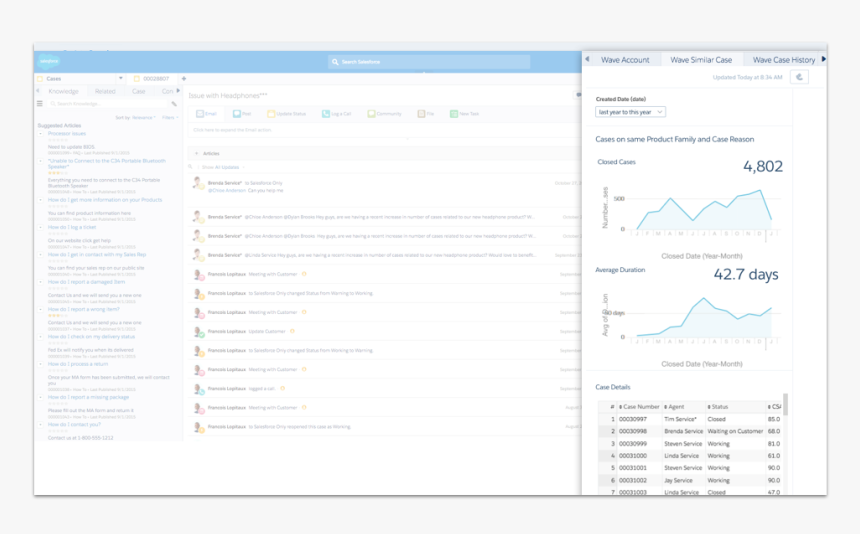Click the Search Knowledge input box
This screenshot has height=534, width=860.
(108, 104)
